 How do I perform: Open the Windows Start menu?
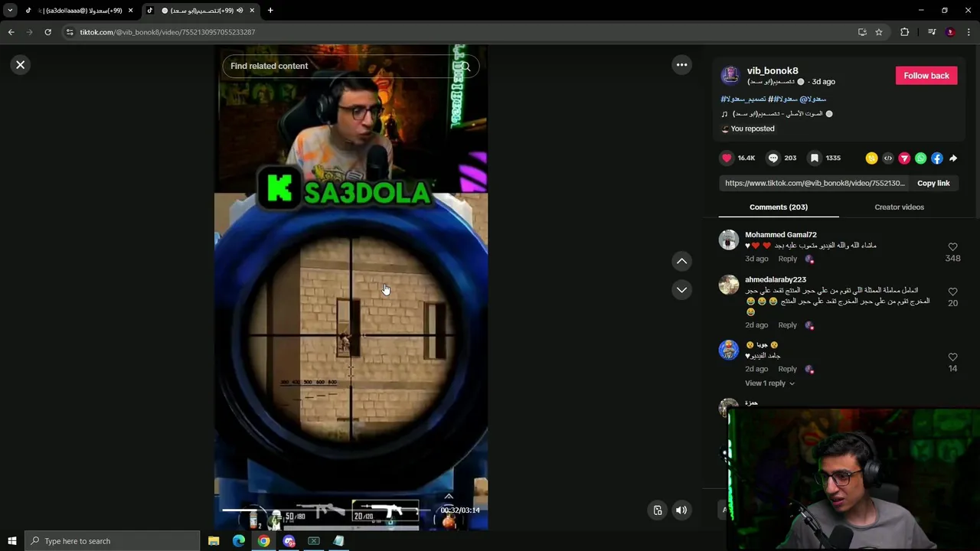click(x=11, y=541)
